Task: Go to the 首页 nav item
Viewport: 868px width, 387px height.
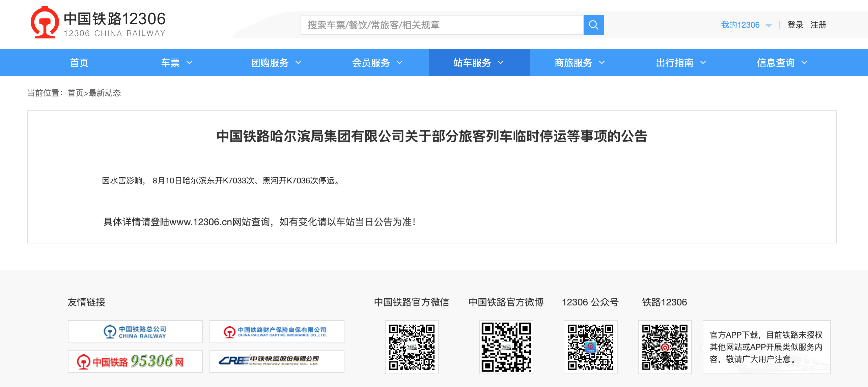Action: 79,63
